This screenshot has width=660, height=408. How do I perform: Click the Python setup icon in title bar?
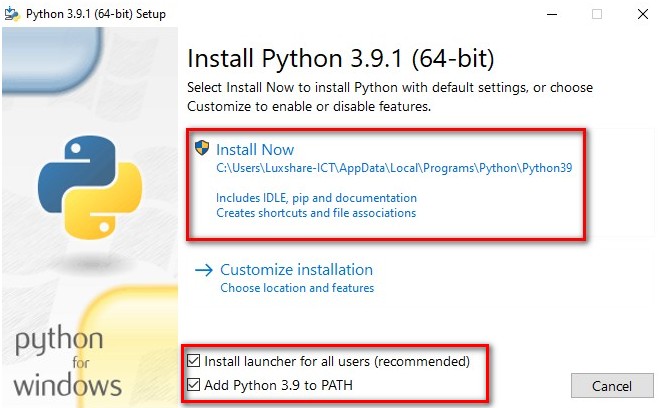tap(12, 14)
